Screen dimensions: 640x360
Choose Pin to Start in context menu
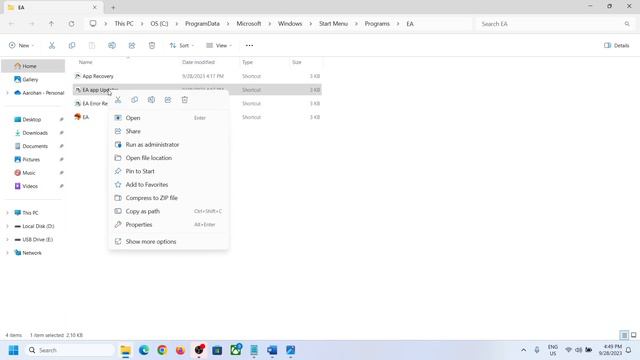point(169,171)
